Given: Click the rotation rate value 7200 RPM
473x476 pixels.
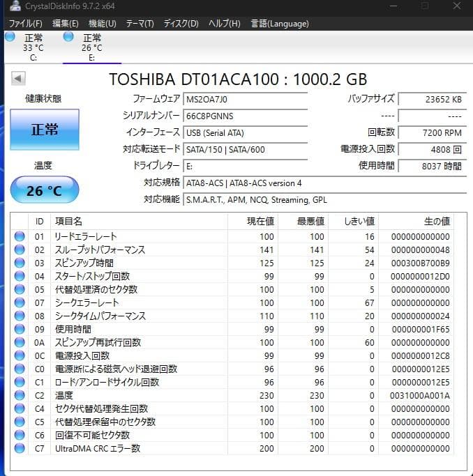Looking at the screenshot, I should [433, 132].
